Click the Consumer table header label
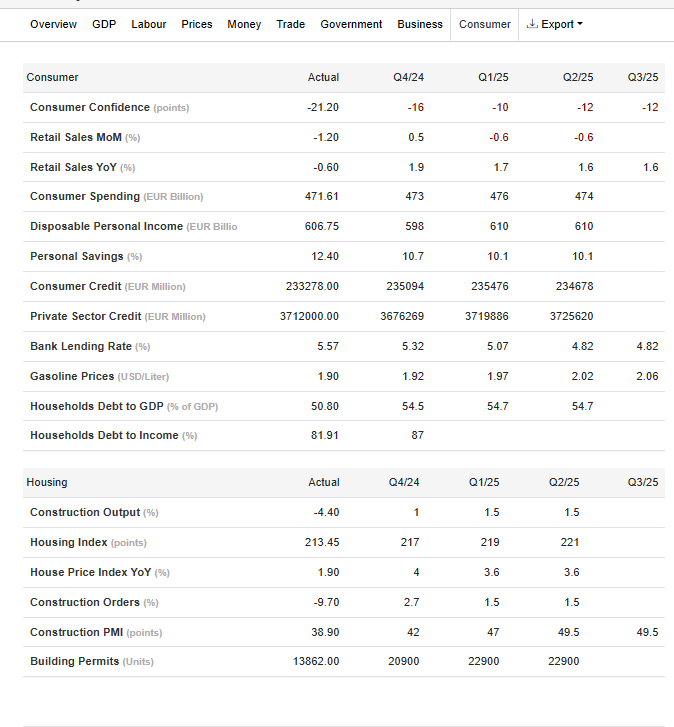Viewport: 674px width, 727px height. coord(52,77)
